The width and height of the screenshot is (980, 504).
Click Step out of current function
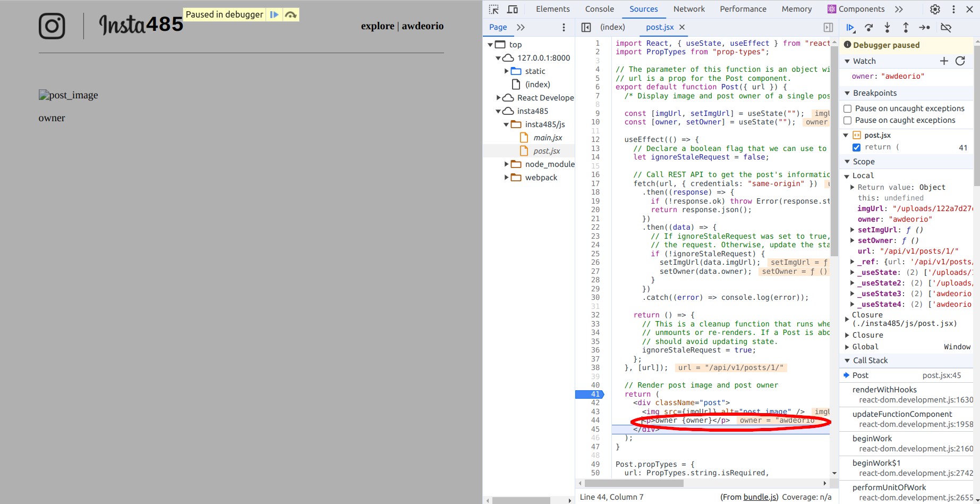point(906,28)
